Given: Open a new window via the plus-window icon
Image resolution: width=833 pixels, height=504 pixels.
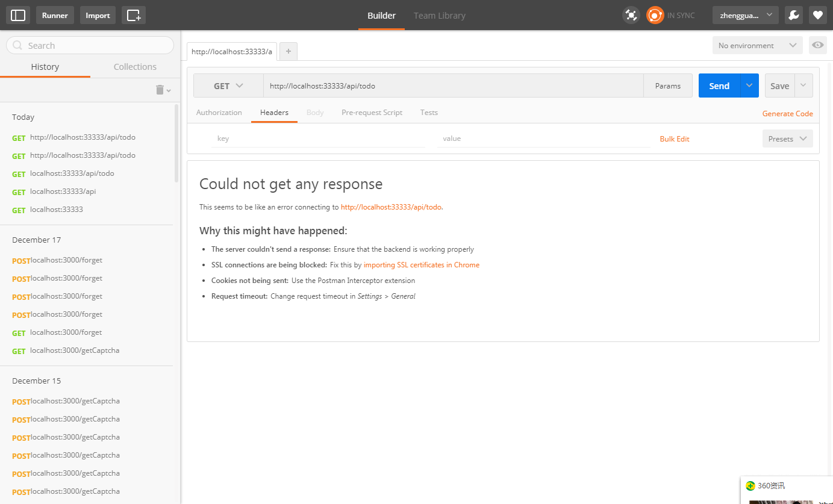Looking at the screenshot, I should (134, 15).
